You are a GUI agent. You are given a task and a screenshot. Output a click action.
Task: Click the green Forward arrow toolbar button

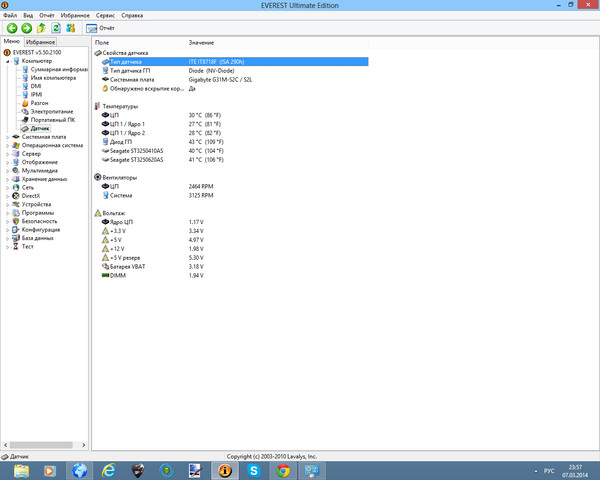[26, 28]
